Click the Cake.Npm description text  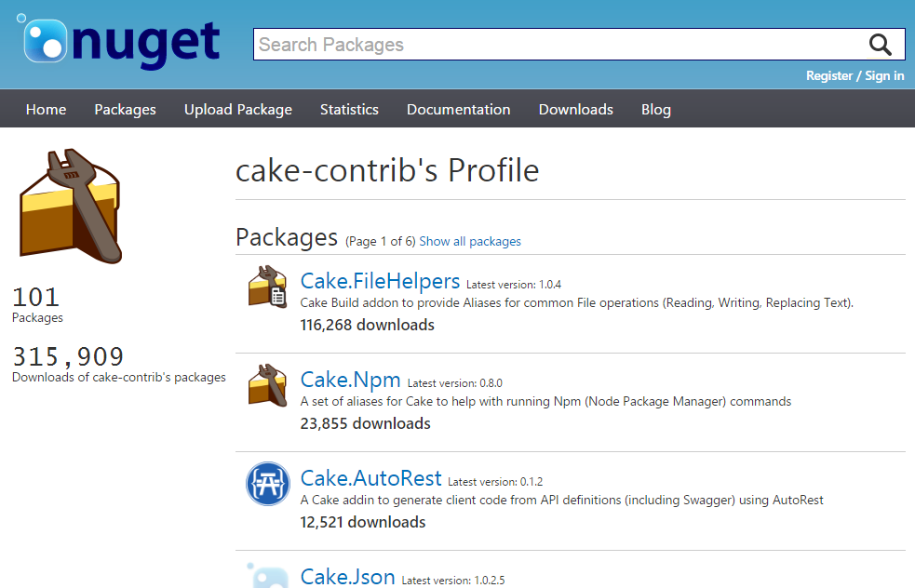point(545,401)
